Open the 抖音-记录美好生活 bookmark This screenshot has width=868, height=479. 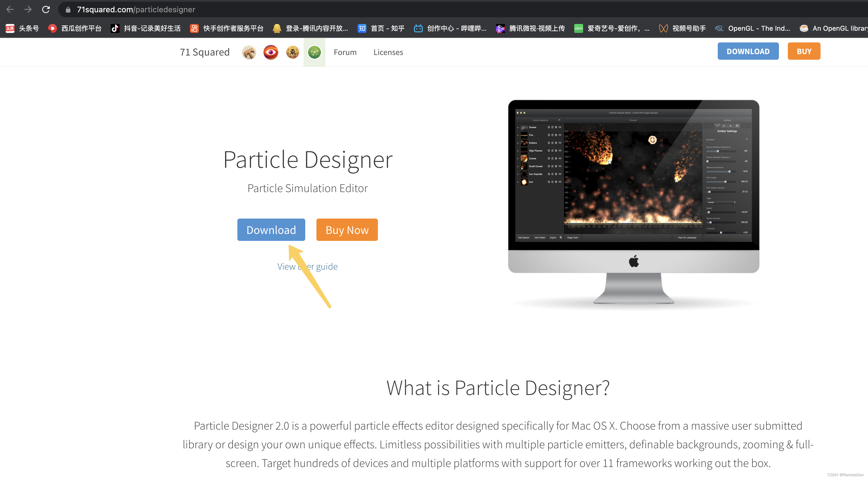pyautogui.click(x=146, y=28)
